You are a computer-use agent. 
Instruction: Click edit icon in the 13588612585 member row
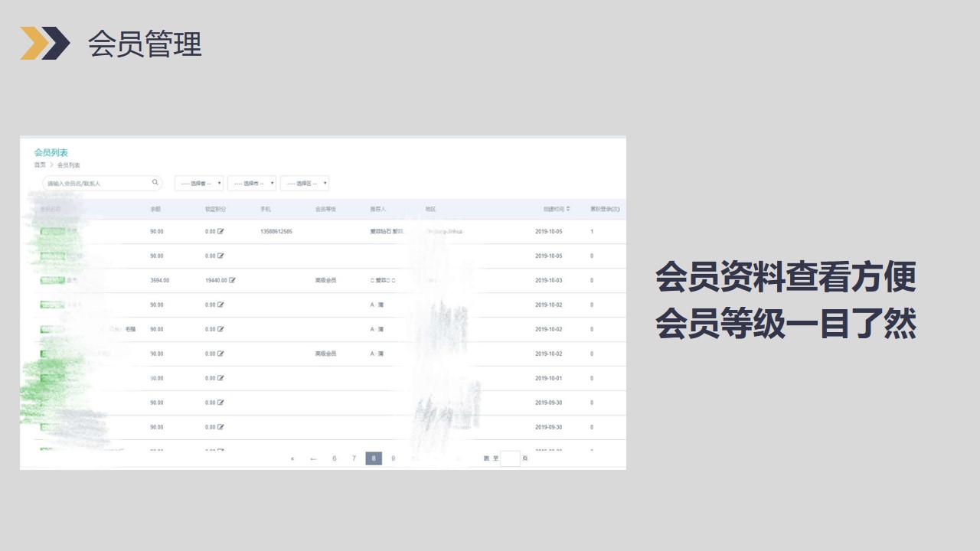click(220, 232)
